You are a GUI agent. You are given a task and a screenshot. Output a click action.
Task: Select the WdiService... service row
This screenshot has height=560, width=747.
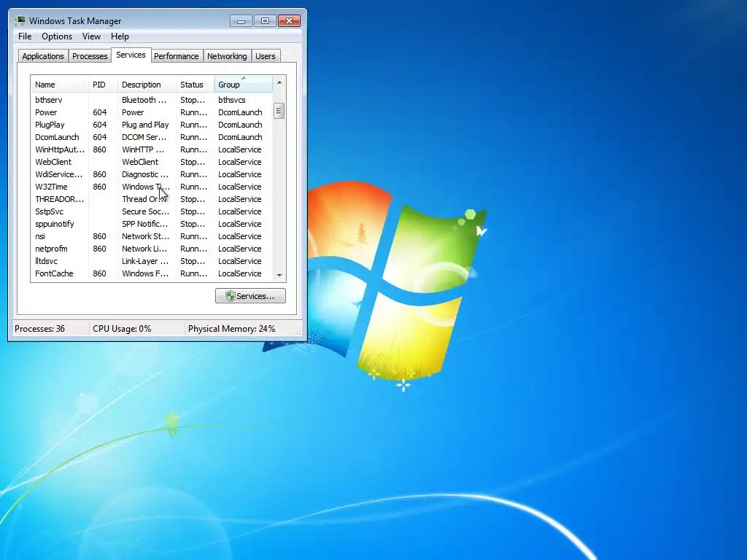pyautogui.click(x=152, y=174)
